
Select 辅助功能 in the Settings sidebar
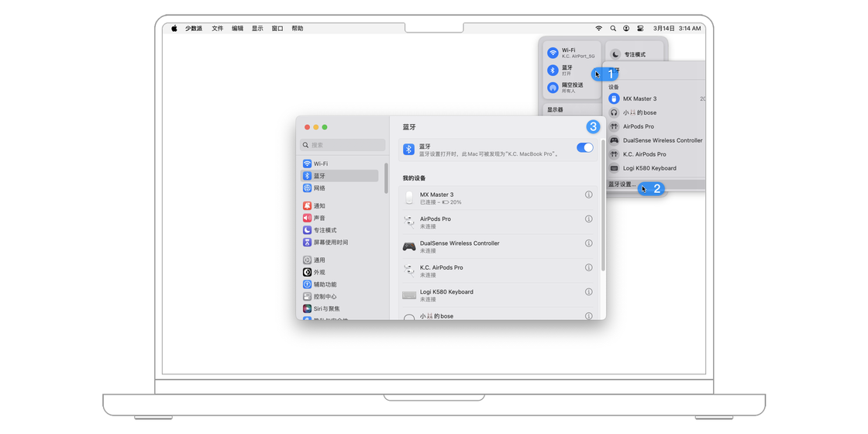tap(339, 284)
